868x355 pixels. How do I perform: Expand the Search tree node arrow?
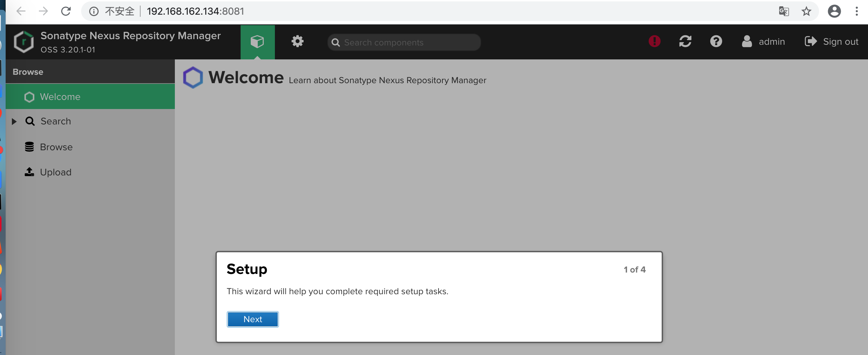point(14,122)
